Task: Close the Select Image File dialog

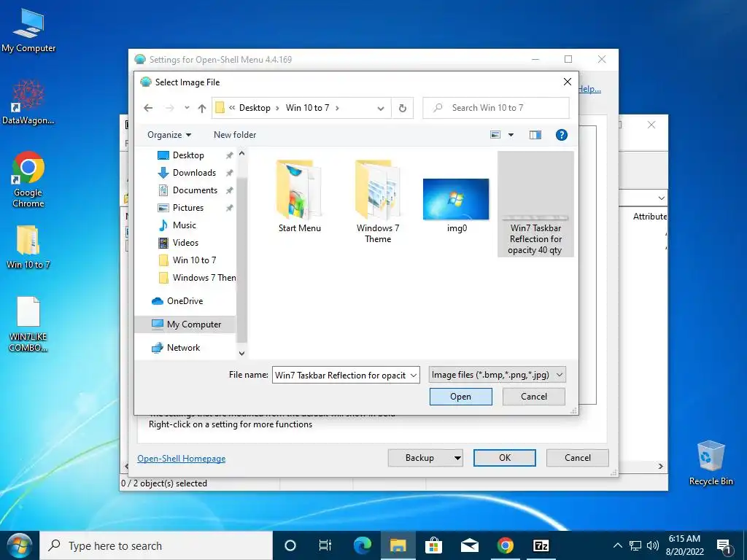Action: (x=568, y=82)
